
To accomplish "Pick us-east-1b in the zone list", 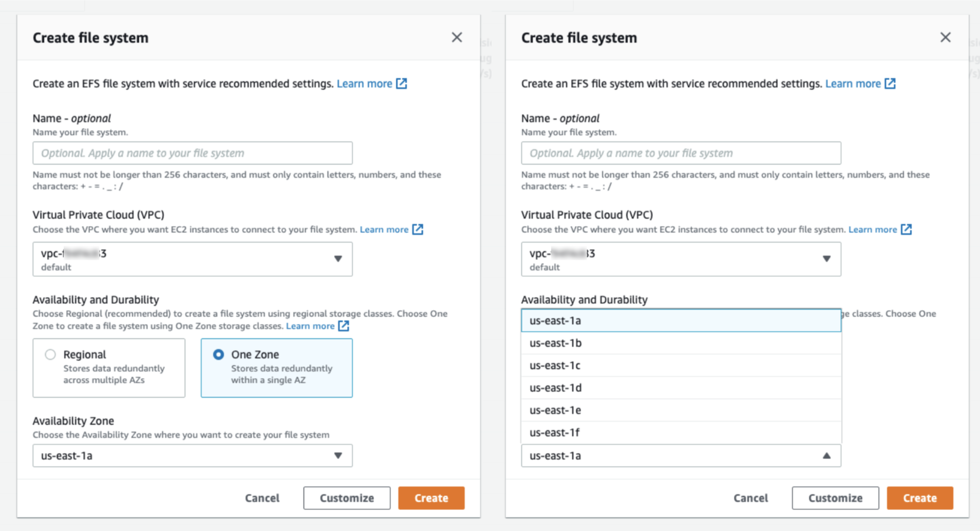I will 555,343.
